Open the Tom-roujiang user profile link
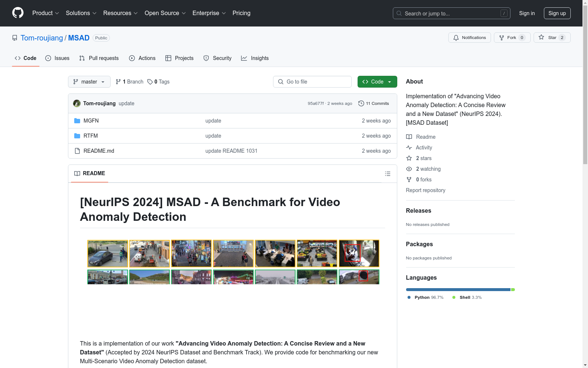The height and width of the screenshot is (368, 588). point(42,38)
